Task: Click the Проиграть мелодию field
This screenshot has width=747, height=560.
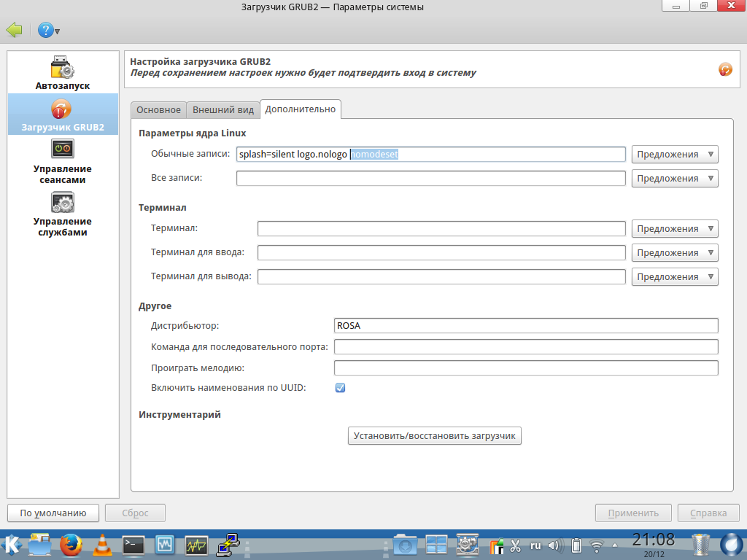Action: click(526, 367)
